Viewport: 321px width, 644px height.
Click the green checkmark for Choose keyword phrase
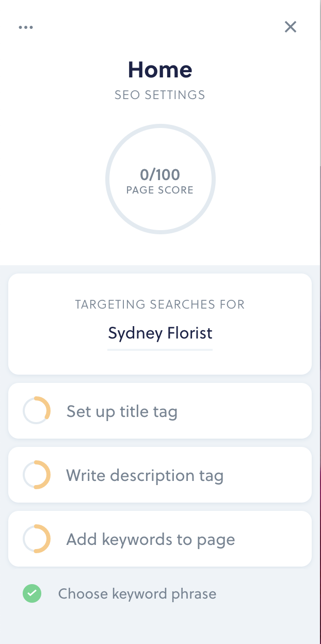32,593
